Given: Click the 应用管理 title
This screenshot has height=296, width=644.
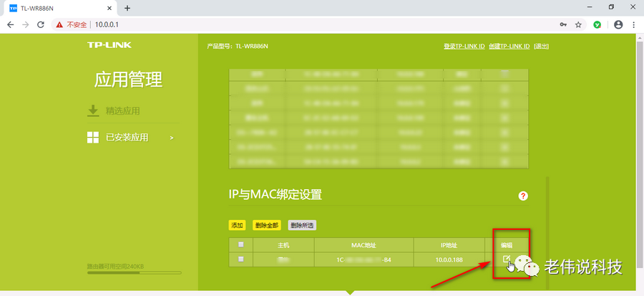Looking at the screenshot, I should tap(129, 80).
